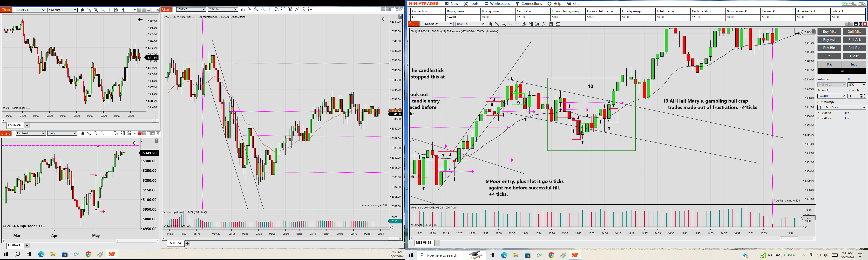Open strategies icon in ES 2000 Tick chart
This screenshot has width=868, height=260.
point(297,9)
